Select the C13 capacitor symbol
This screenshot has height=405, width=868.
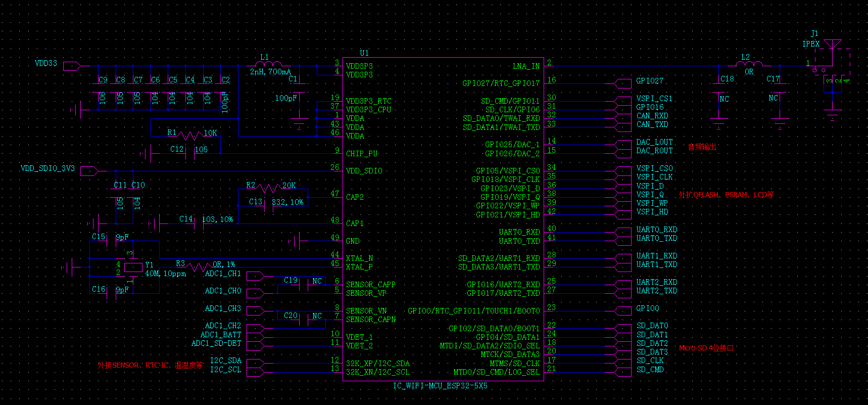pyautogui.click(x=269, y=206)
